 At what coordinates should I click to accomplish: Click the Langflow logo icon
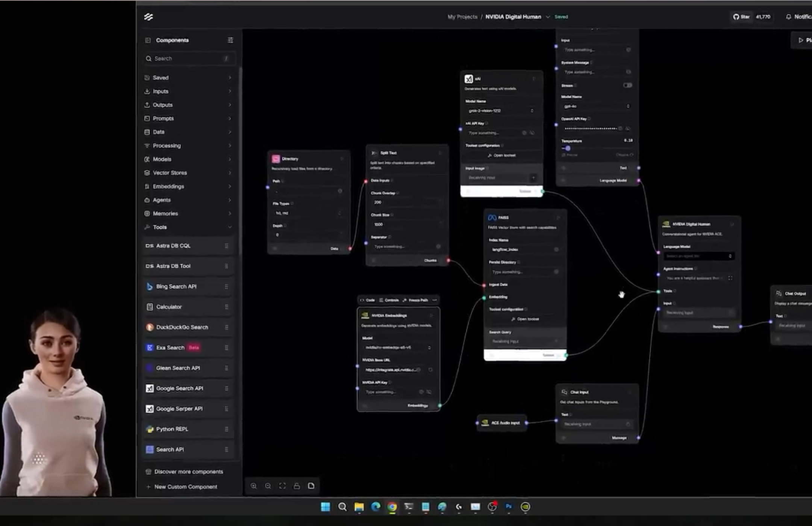(x=148, y=17)
